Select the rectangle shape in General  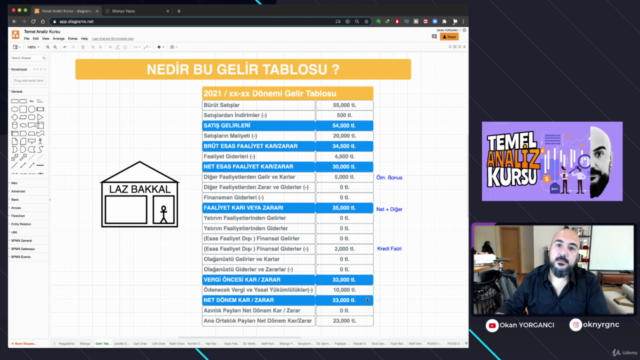coord(15,101)
